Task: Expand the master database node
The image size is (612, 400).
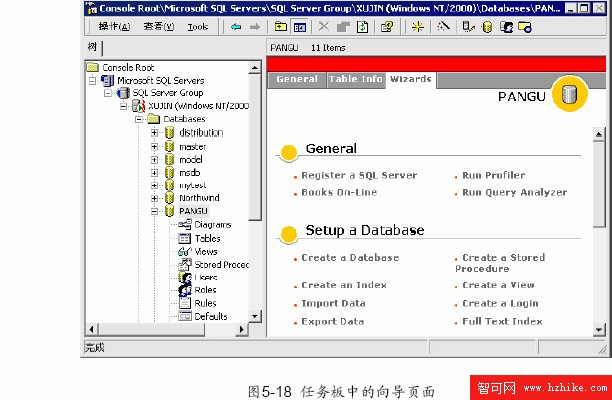Action: (x=155, y=147)
